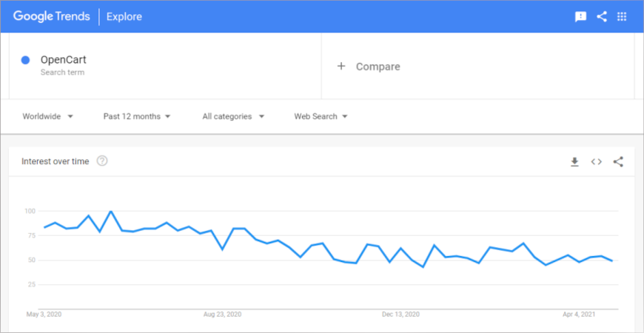Screen dimensions: 644x333
Task: Click the feedback icon in the header
Action: (581, 16)
